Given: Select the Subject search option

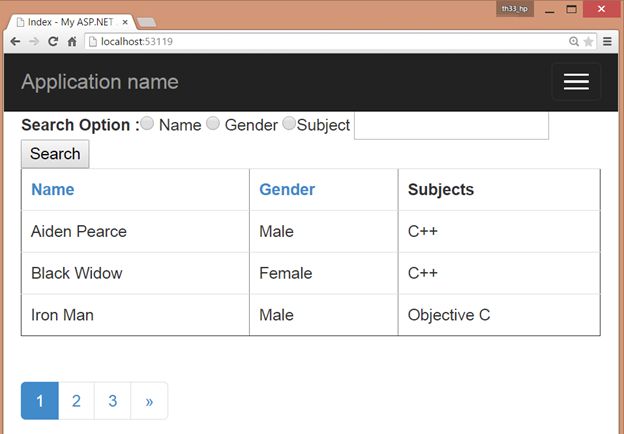Looking at the screenshot, I should [289, 124].
